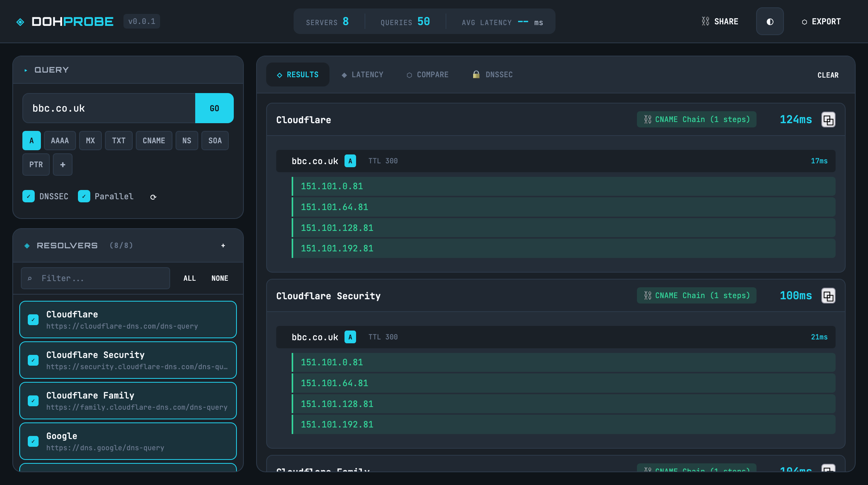
Task: Add a new record type with the plus button
Action: coord(62,164)
